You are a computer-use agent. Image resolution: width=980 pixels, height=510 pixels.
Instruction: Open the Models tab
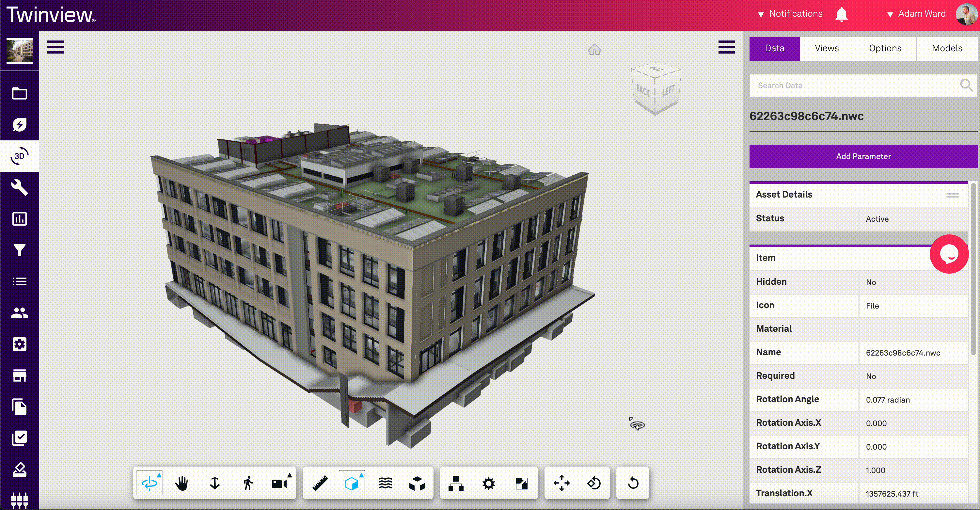[947, 48]
